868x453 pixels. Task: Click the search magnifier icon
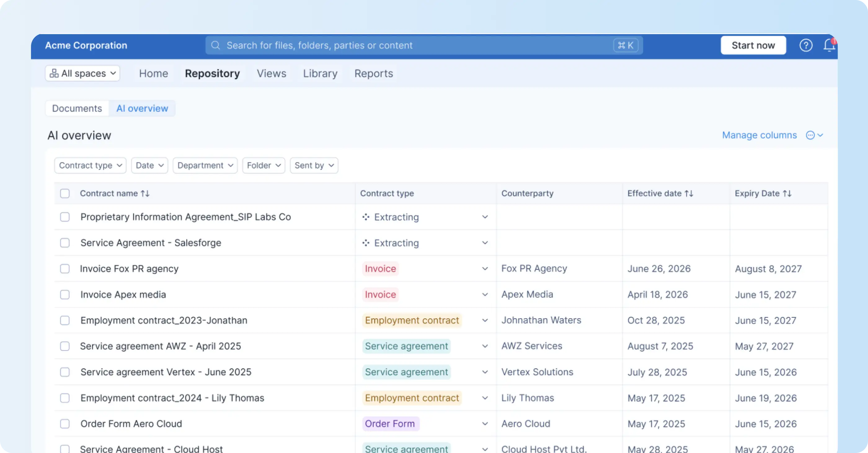coord(216,45)
